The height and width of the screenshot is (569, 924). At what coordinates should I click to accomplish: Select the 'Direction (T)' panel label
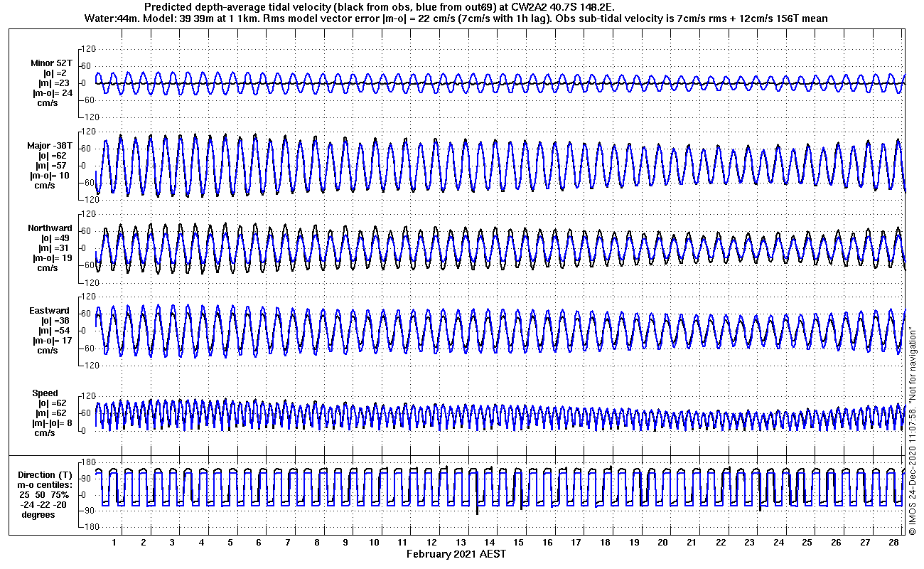click(46, 475)
